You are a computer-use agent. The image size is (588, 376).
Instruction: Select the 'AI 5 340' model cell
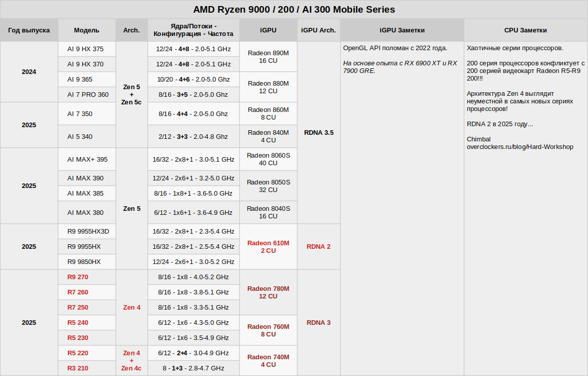pyautogui.click(x=87, y=136)
